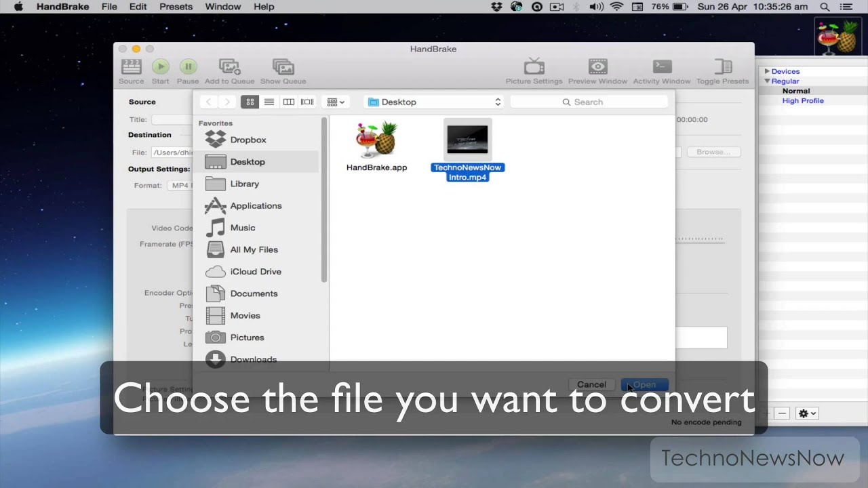The image size is (868, 488).
Task: Switch file dialog to icon view
Action: 250,102
